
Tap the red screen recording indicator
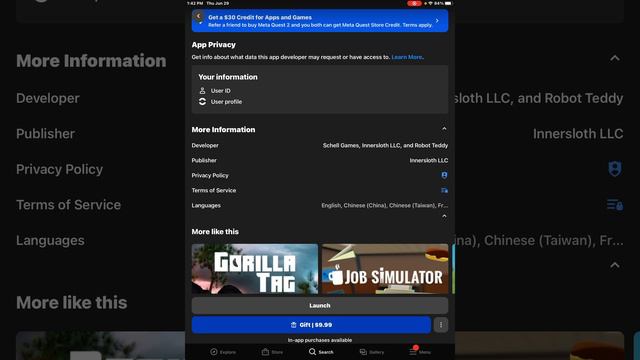(x=414, y=3)
